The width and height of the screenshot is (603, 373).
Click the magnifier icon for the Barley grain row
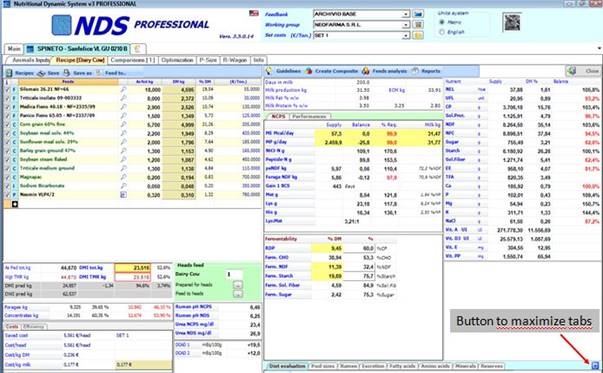[123, 151]
